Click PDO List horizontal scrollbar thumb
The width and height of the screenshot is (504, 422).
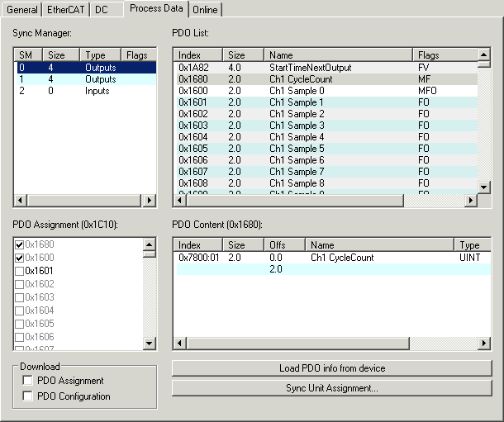pos(295,201)
